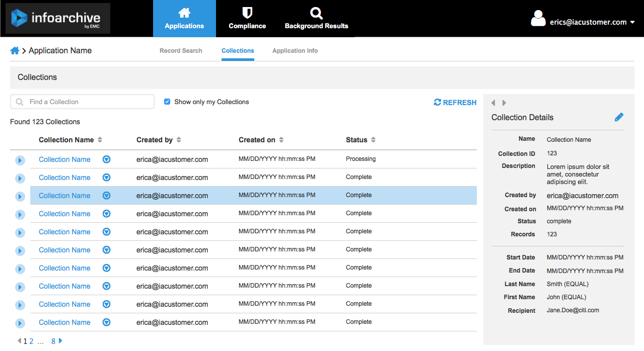Click the next arrow above Collection Details
The image size is (644, 351).
[x=504, y=103]
